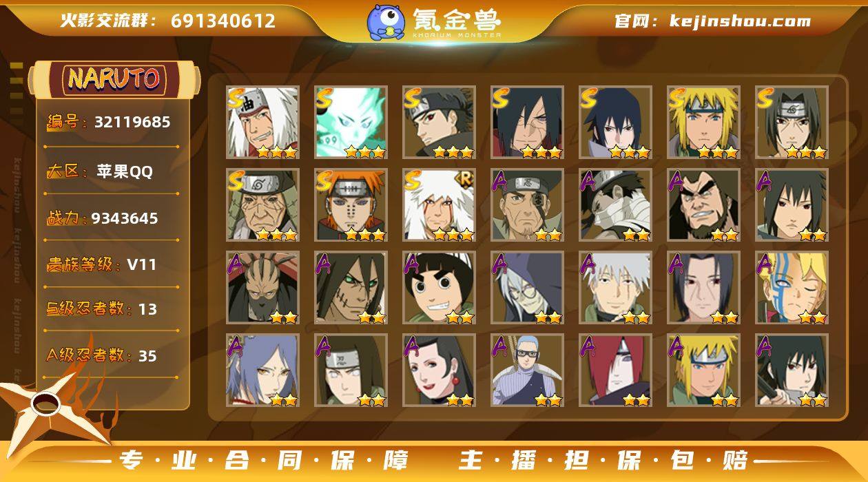Image resolution: width=868 pixels, height=482 pixels.
Task: Select blue-haired Konan portrait
Action: click(x=262, y=370)
